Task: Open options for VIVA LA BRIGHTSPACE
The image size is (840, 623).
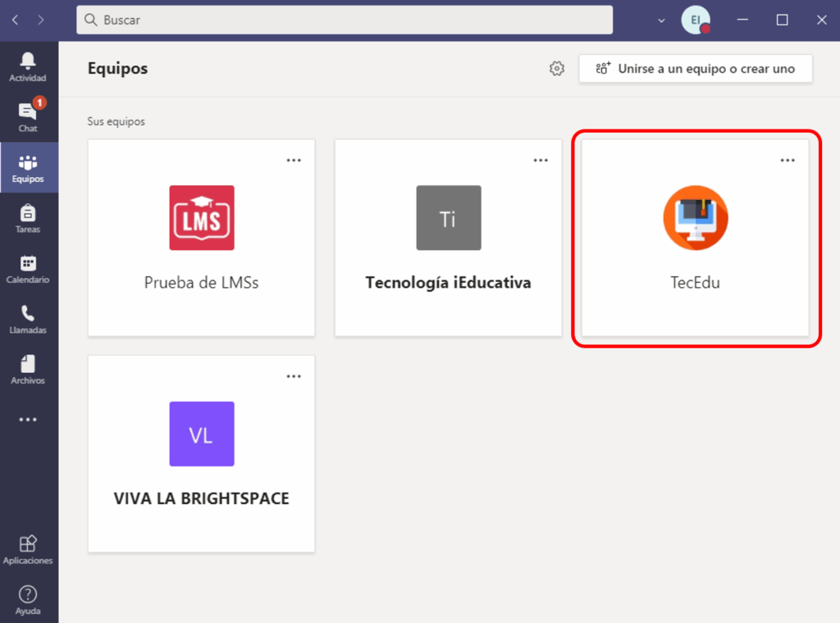Action: pos(294,376)
